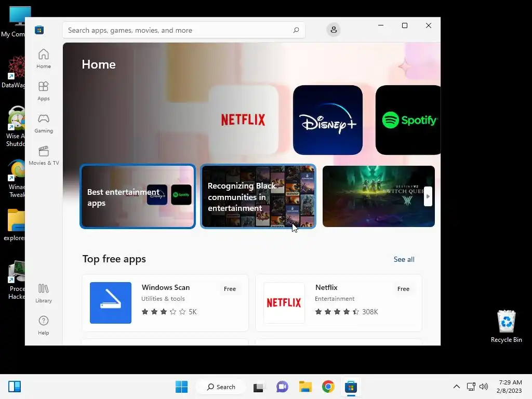The image size is (532, 399).
Task: Maximize the Microsoft Store window
Action: pyautogui.click(x=404, y=25)
